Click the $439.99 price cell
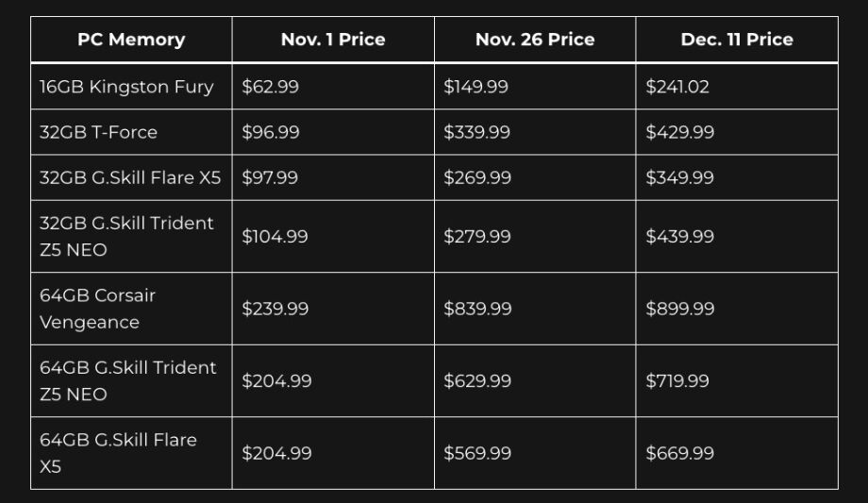The image size is (868, 503). tap(679, 236)
